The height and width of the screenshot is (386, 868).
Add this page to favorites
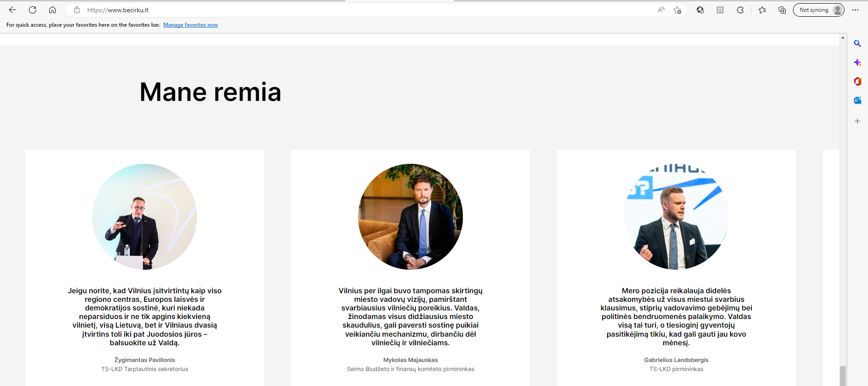(677, 10)
